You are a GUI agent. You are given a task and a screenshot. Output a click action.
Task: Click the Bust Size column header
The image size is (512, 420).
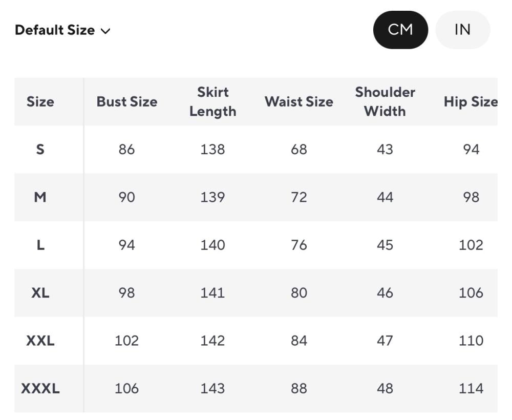click(x=126, y=101)
